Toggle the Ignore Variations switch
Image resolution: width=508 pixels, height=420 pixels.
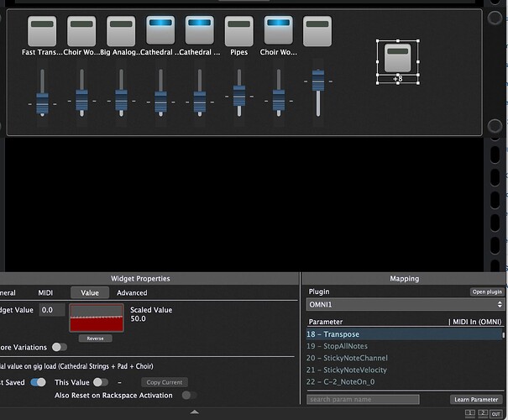click(x=60, y=346)
